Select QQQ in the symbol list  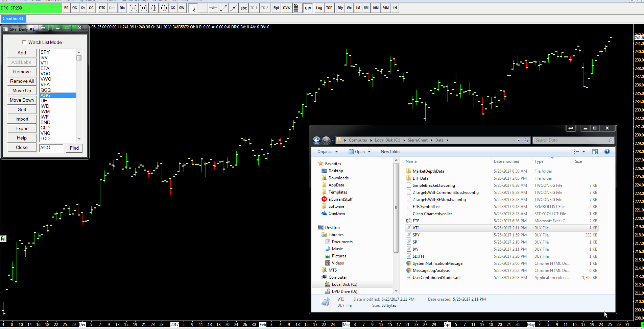coord(46,90)
